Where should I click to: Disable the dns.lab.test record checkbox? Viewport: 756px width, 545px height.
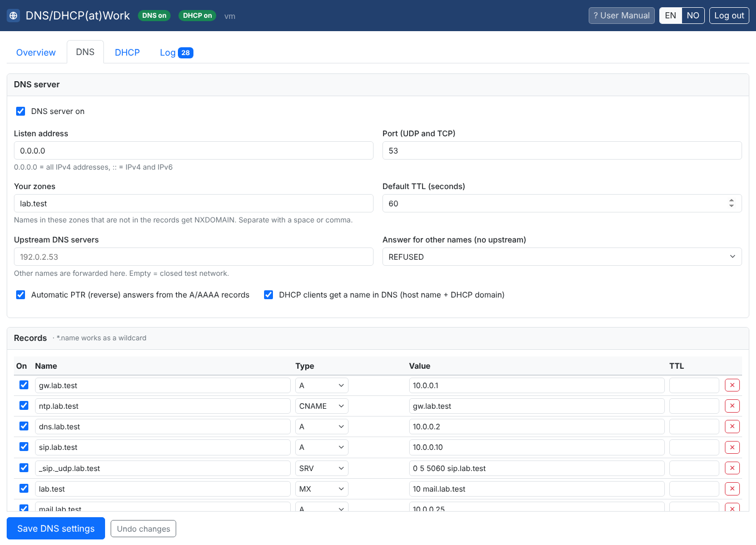[x=24, y=426]
